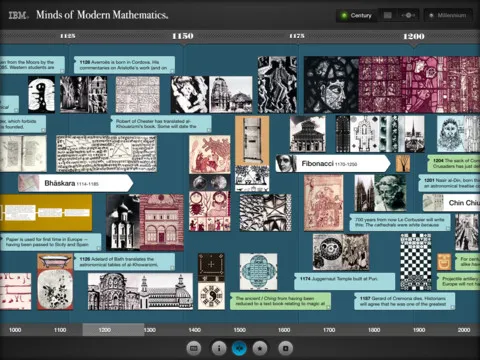This screenshot has width=480, height=360.
Task: Open the Le Corbusier cathedrals note
Action: 400,222
